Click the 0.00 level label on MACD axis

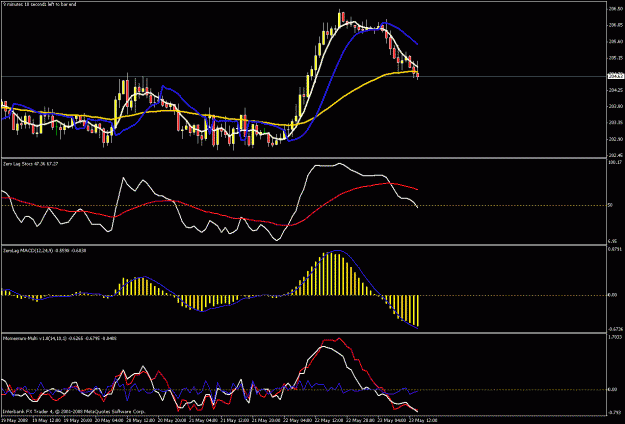(x=613, y=295)
